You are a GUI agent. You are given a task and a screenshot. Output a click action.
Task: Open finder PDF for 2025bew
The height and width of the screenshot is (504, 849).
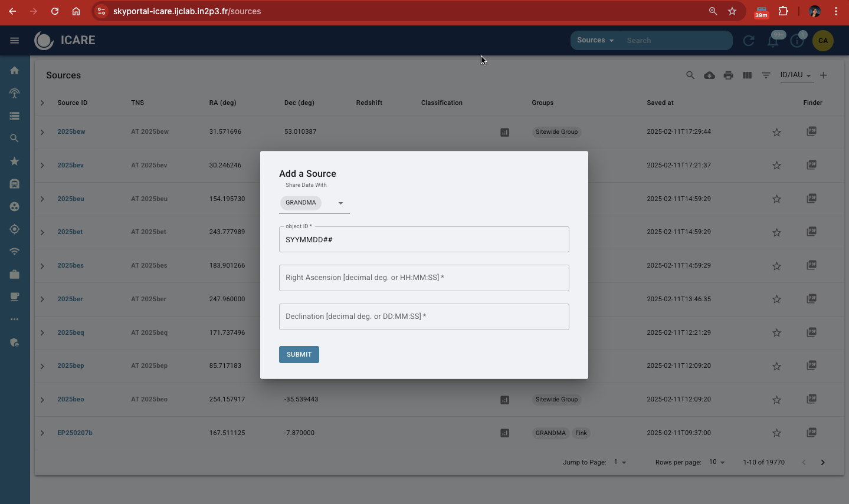tap(811, 131)
